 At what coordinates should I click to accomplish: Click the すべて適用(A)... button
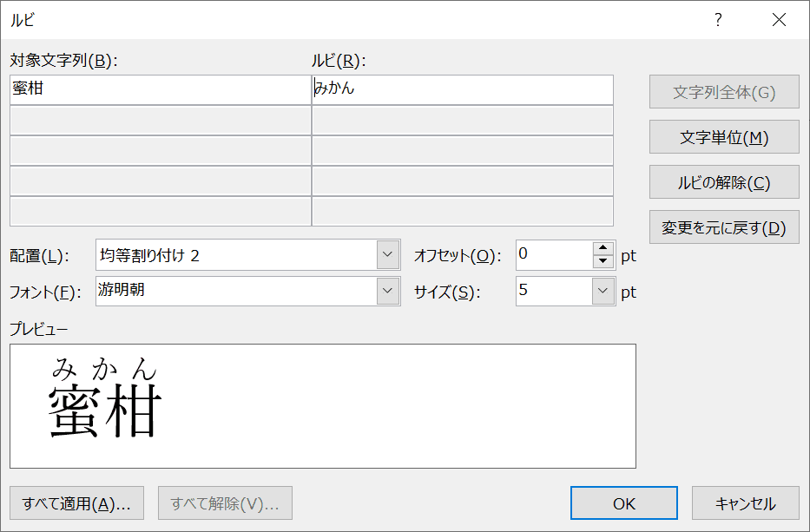coord(76,503)
